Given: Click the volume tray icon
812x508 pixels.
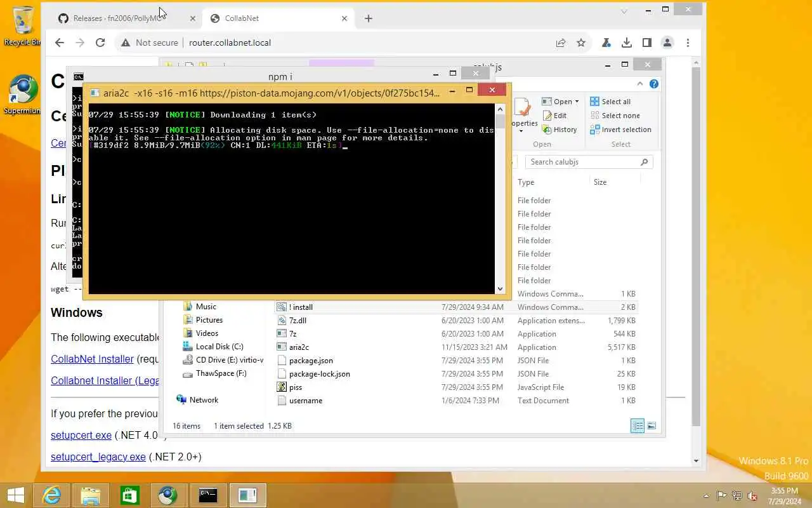Looking at the screenshot, I should tap(752, 496).
